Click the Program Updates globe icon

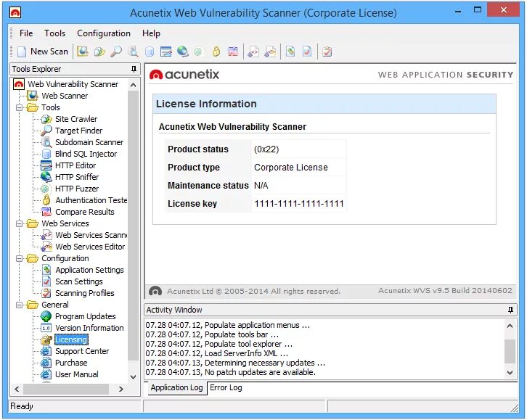pyautogui.click(x=46, y=316)
